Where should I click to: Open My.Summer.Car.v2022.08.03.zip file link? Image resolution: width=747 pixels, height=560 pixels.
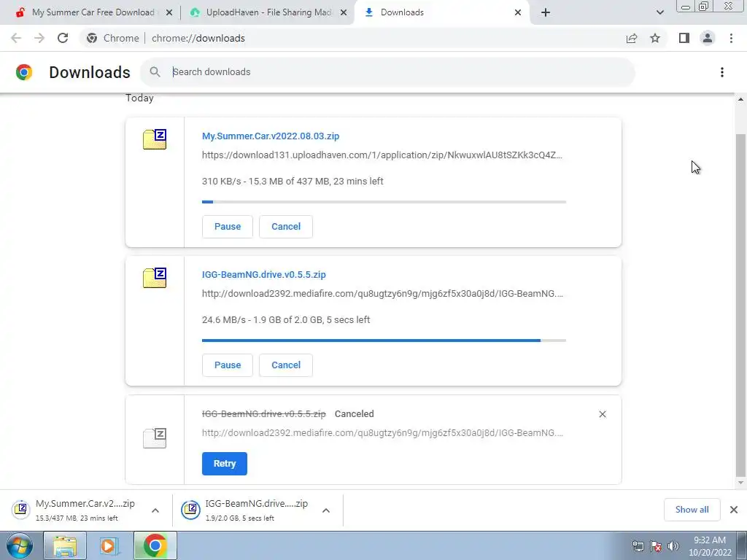271,136
